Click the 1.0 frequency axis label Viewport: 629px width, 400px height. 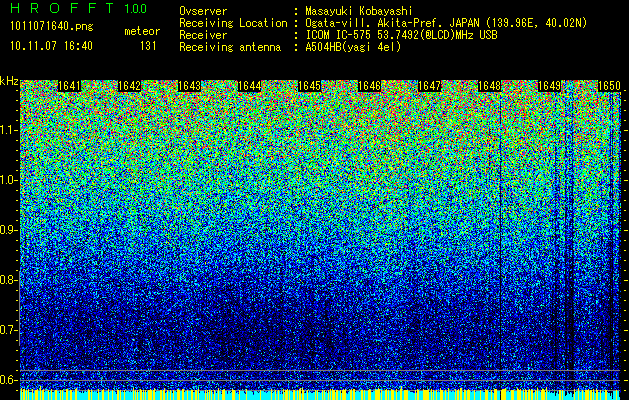coord(9,180)
